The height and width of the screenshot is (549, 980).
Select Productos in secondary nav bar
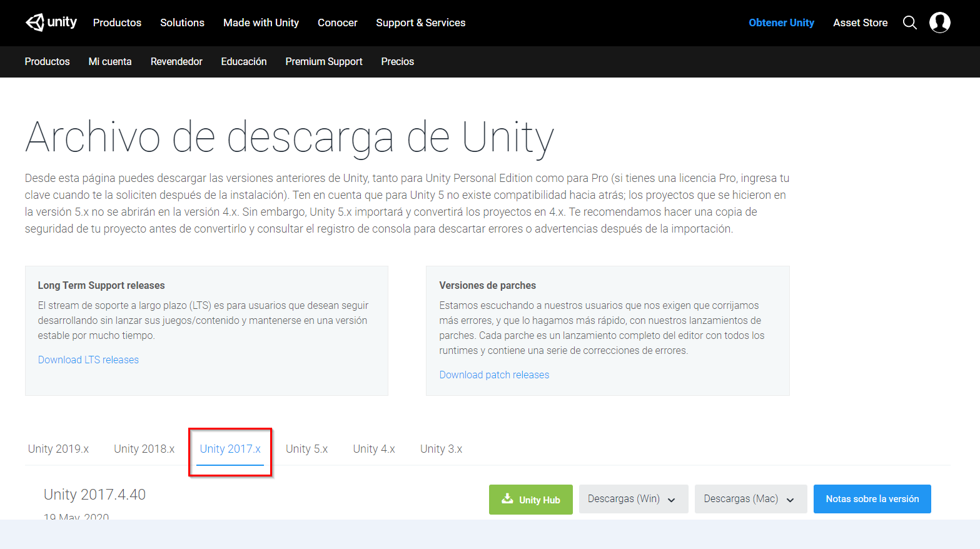point(47,61)
